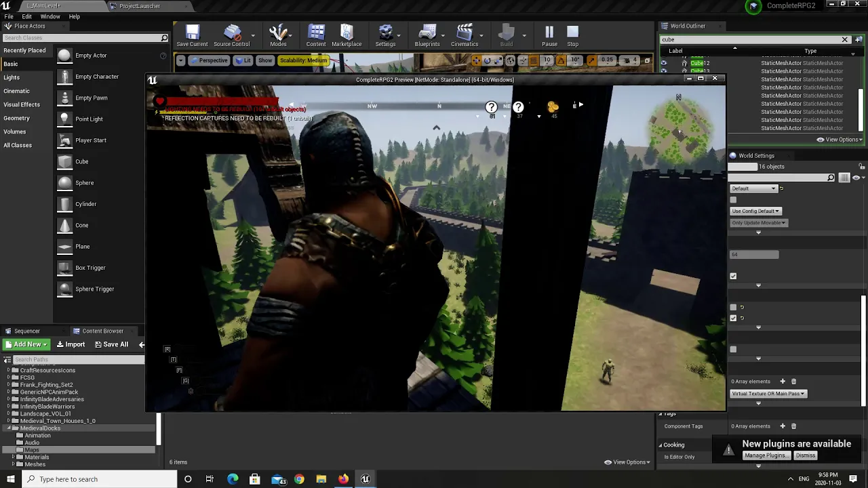This screenshot has height=488, width=868.
Task: Open Firefox from the Windows taskbar
Action: [343, 479]
